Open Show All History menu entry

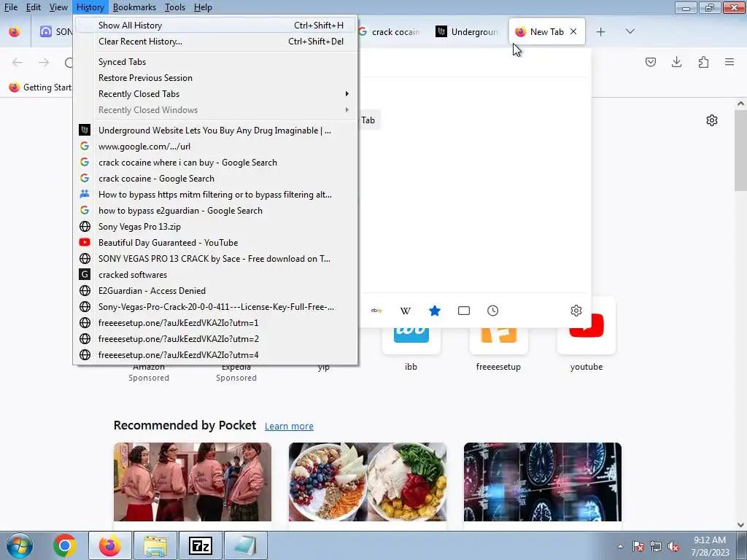[215, 26]
